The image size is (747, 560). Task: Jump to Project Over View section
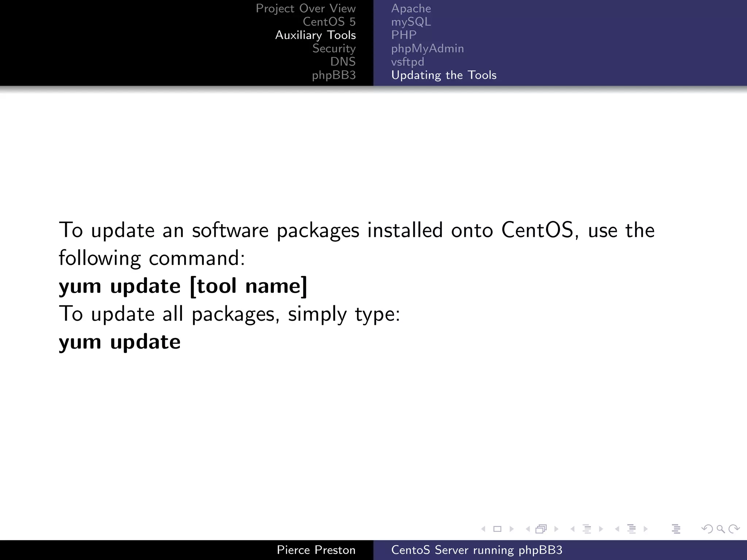306,8
